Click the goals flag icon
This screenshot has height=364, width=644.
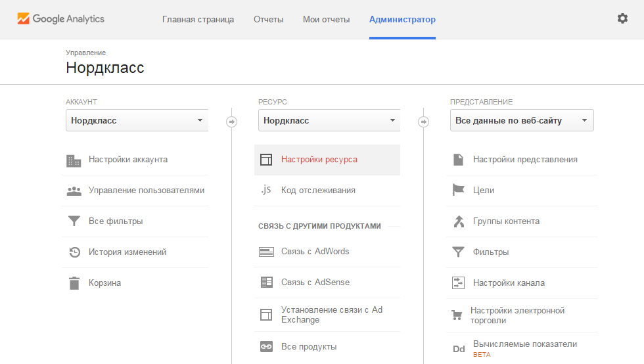(x=459, y=190)
